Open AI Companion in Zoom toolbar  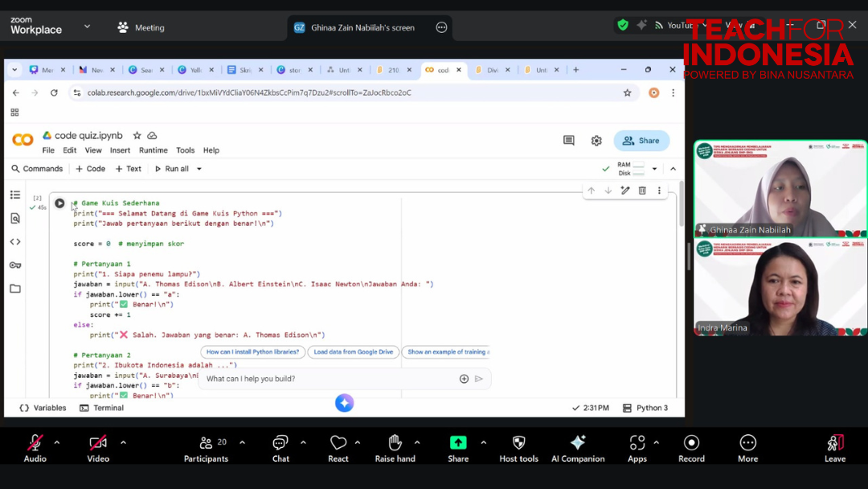pos(577,448)
